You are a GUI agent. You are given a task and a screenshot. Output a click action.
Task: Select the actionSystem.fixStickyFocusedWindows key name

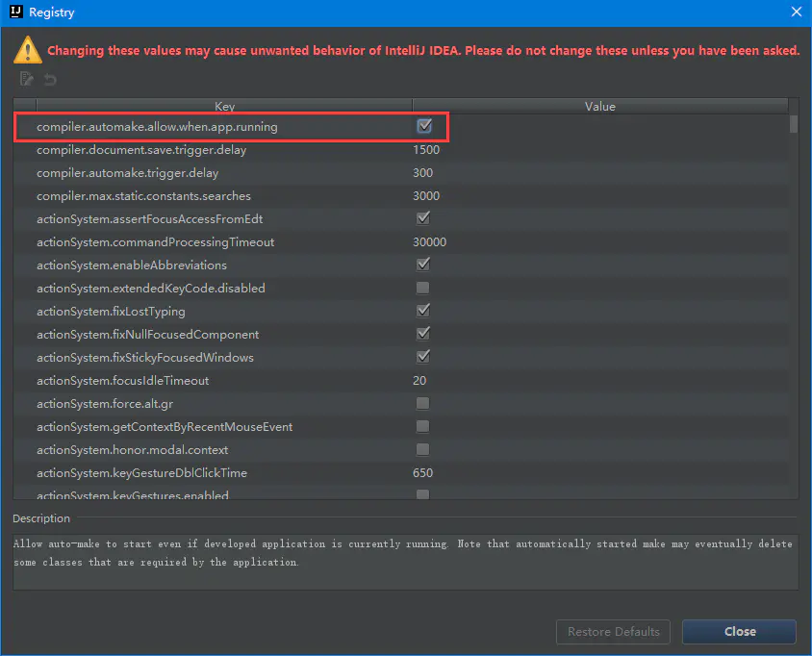point(145,358)
